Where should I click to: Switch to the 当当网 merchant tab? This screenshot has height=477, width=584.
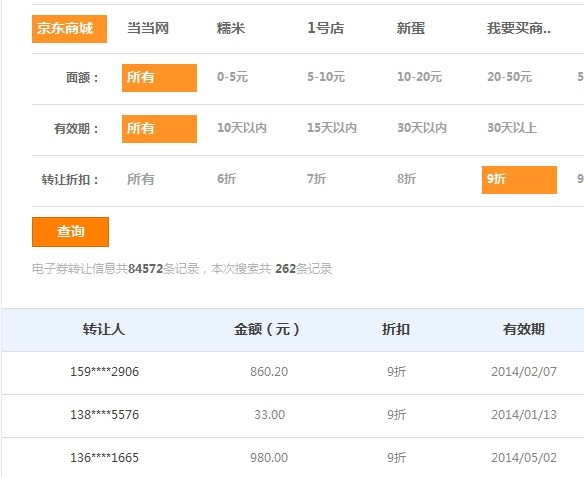point(148,28)
